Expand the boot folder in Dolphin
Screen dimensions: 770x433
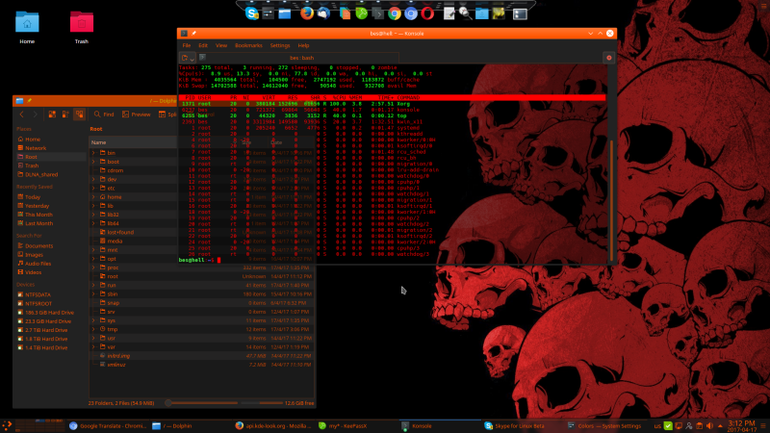tap(94, 162)
